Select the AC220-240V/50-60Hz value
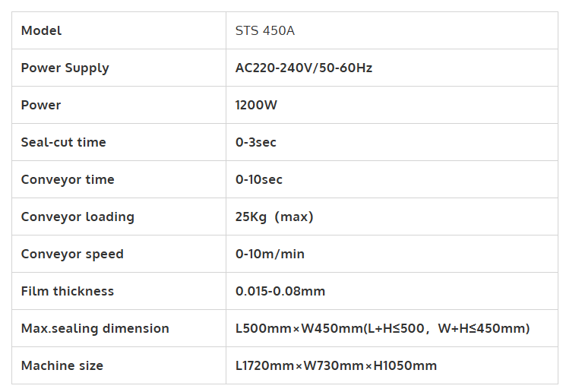563x392 pixels. click(304, 68)
